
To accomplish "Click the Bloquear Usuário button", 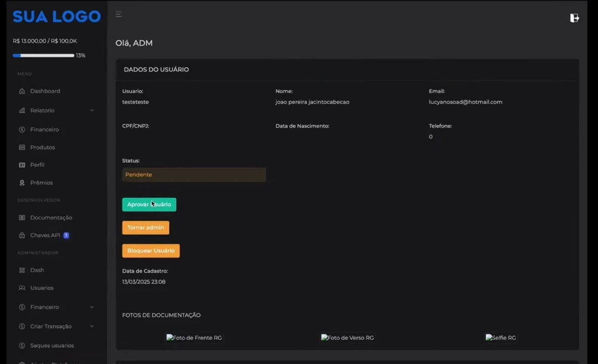I will coord(151,250).
